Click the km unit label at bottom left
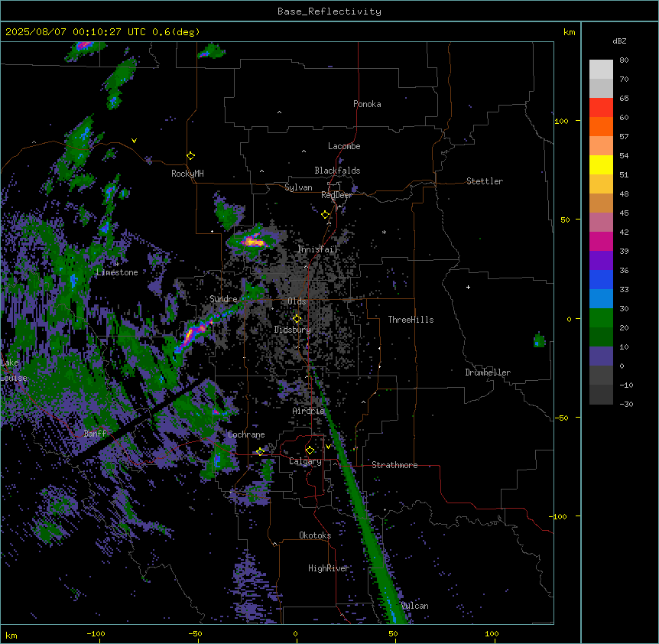Image resolution: width=659 pixels, height=644 pixels. (x=11, y=636)
